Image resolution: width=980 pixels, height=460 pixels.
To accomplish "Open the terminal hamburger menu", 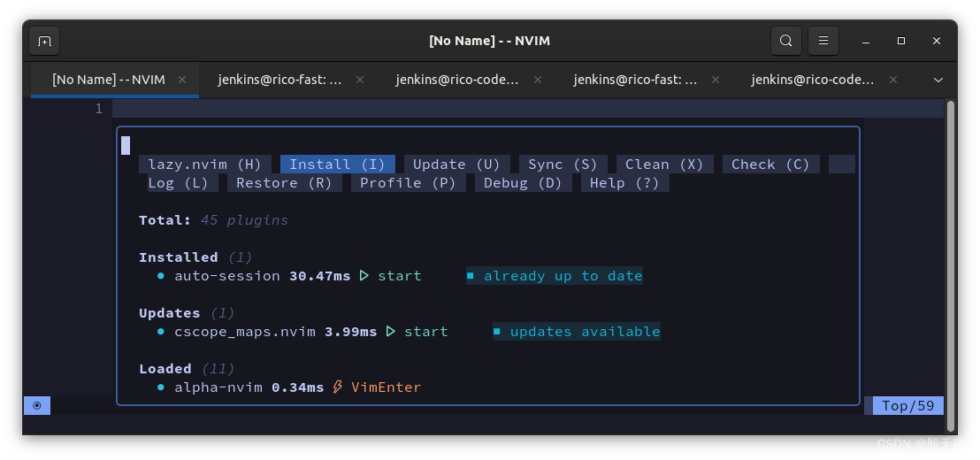I will pos(823,42).
